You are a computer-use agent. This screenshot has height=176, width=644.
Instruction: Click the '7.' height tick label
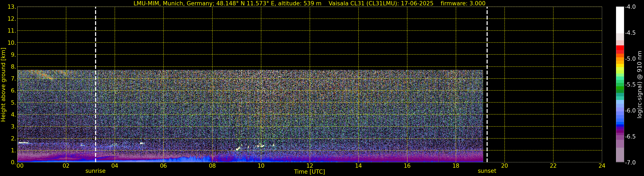pos(13,79)
